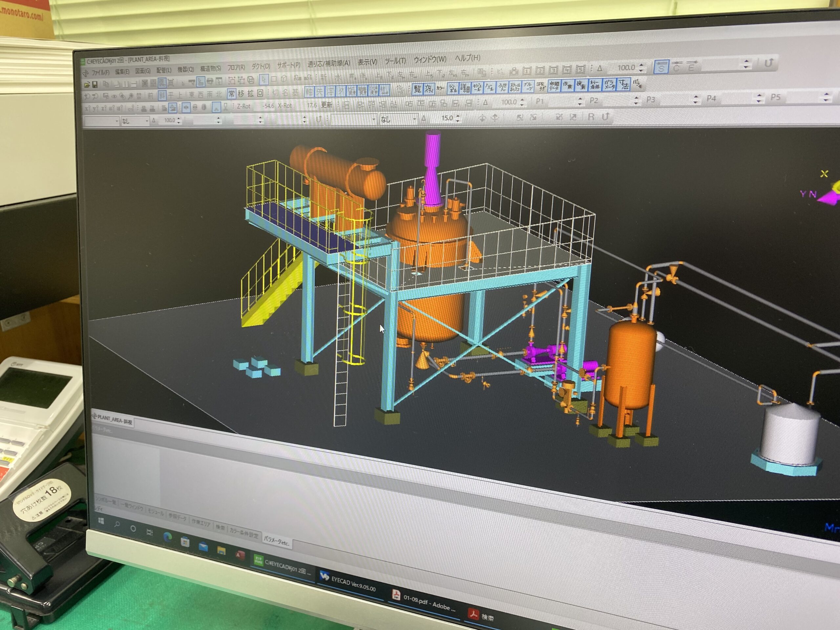Adjust the P3 value stepper
840x630 pixels.
click(696, 99)
